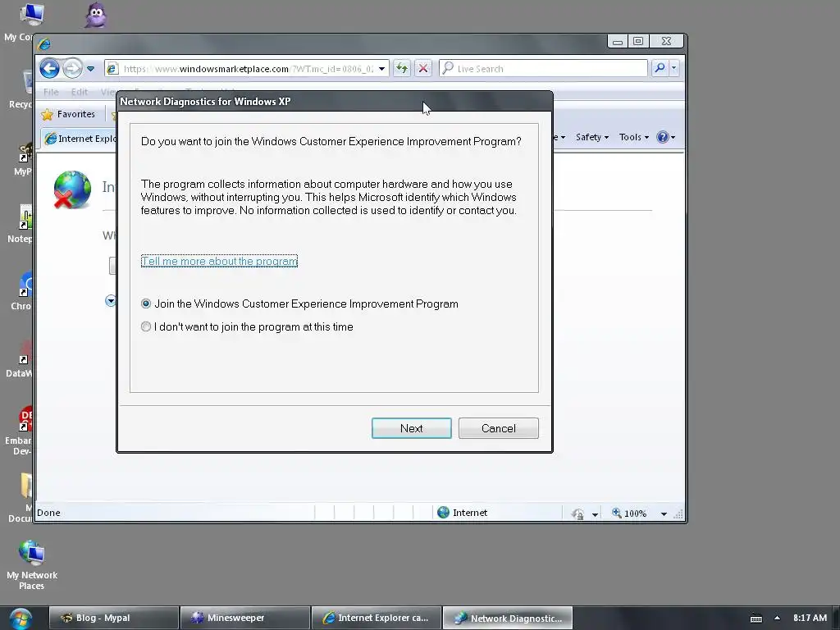Click the address bar URL field
The width and height of the screenshot is (840, 630).
(248, 69)
